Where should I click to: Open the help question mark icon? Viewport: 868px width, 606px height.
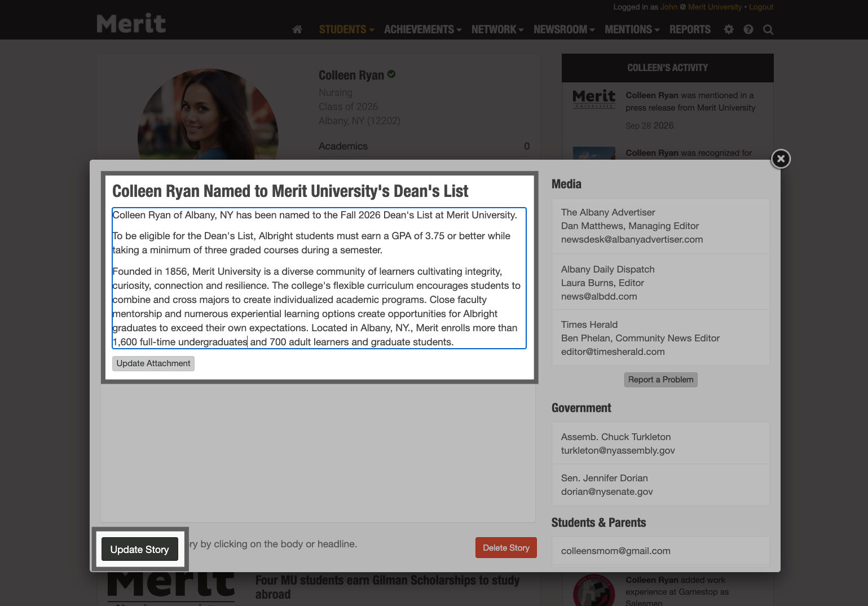[x=748, y=29]
